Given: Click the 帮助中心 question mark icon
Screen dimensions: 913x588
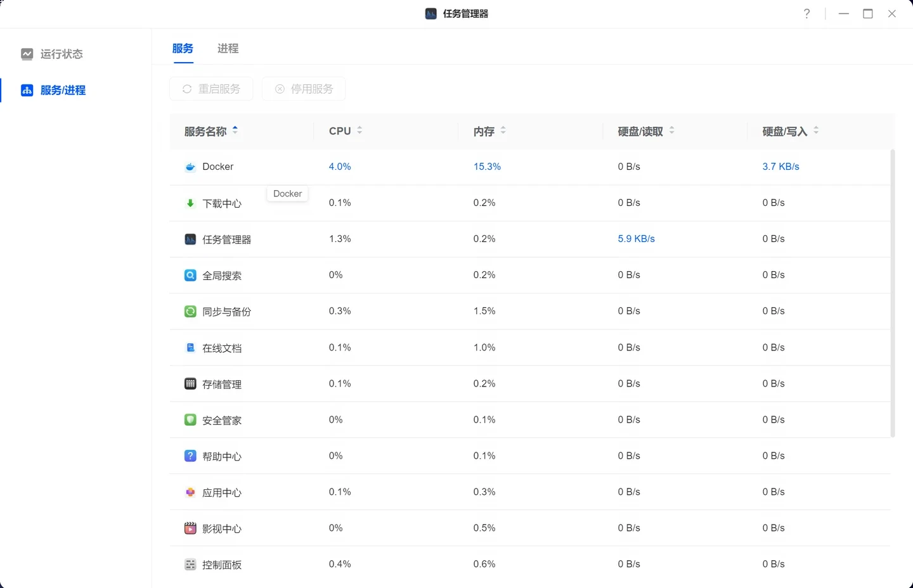Looking at the screenshot, I should (x=190, y=456).
